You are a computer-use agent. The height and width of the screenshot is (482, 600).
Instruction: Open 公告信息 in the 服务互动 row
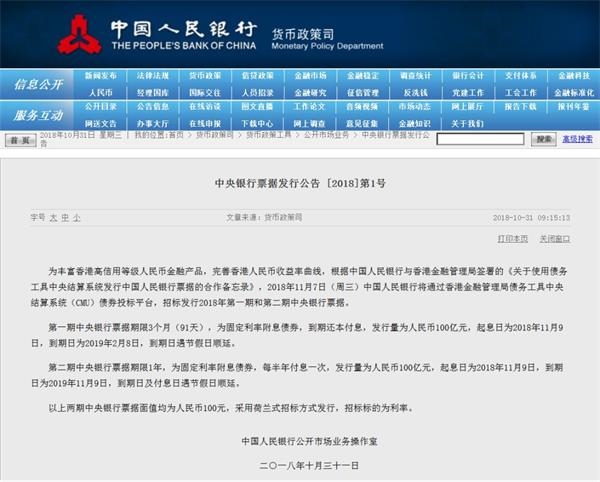pos(152,106)
